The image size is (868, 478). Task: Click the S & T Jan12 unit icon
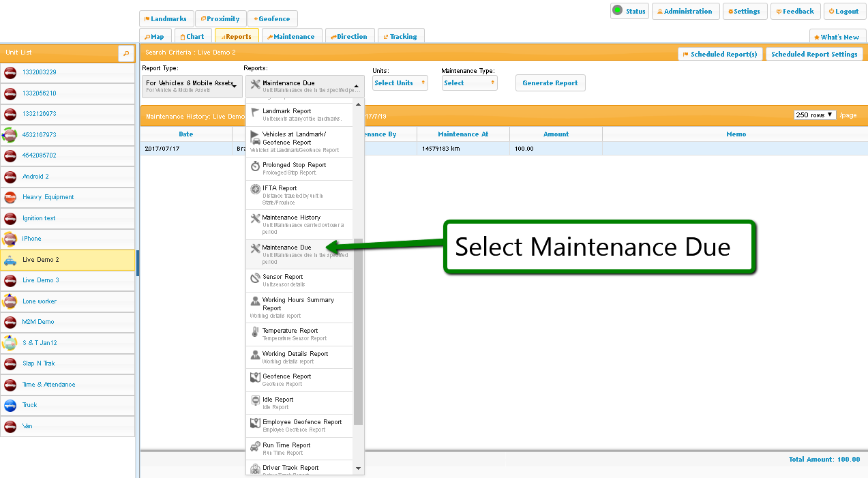pos(10,343)
